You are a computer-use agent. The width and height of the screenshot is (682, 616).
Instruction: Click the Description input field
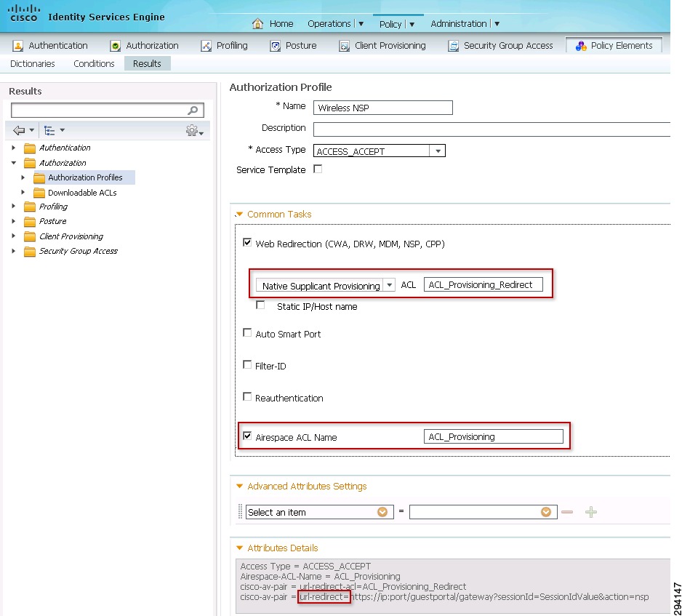pos(492,129)
